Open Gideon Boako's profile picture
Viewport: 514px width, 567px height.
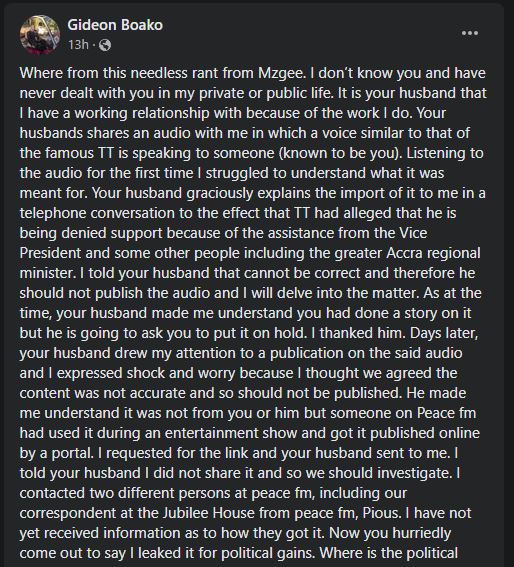click(40, 35)
